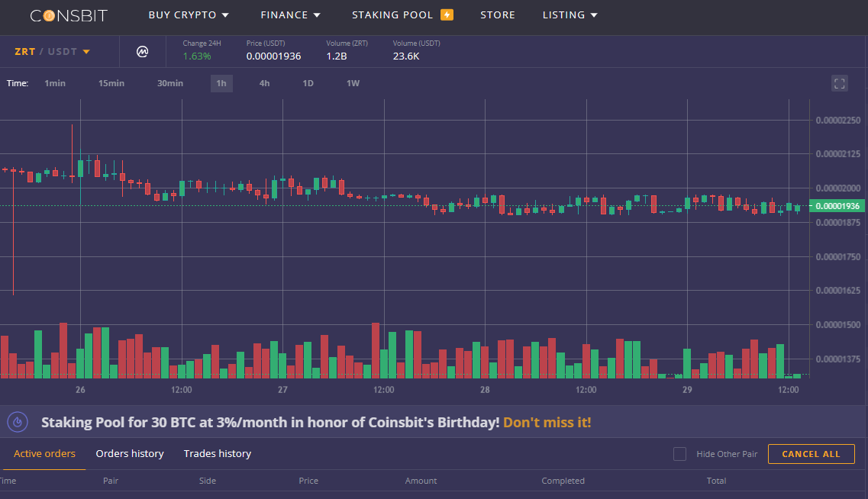Click the green last price marker 0.00001936
The image size is (868, 499).
pos(836,205)
